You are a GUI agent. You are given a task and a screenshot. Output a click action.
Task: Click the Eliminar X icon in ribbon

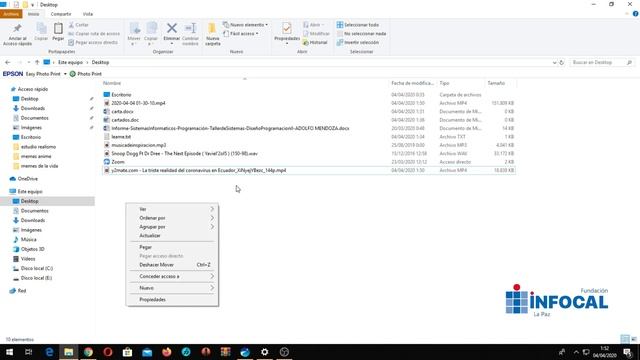(172, 28)
